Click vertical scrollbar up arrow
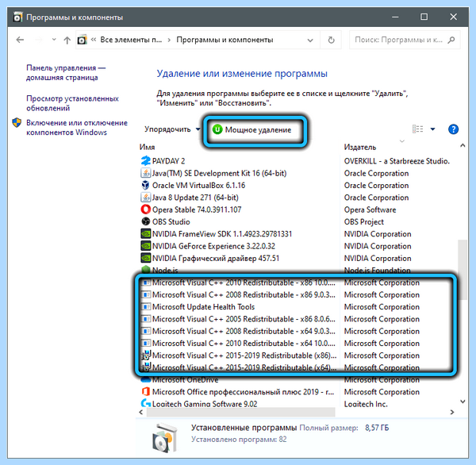The height and width of the screenshot is (465, 476). point(463,145)
